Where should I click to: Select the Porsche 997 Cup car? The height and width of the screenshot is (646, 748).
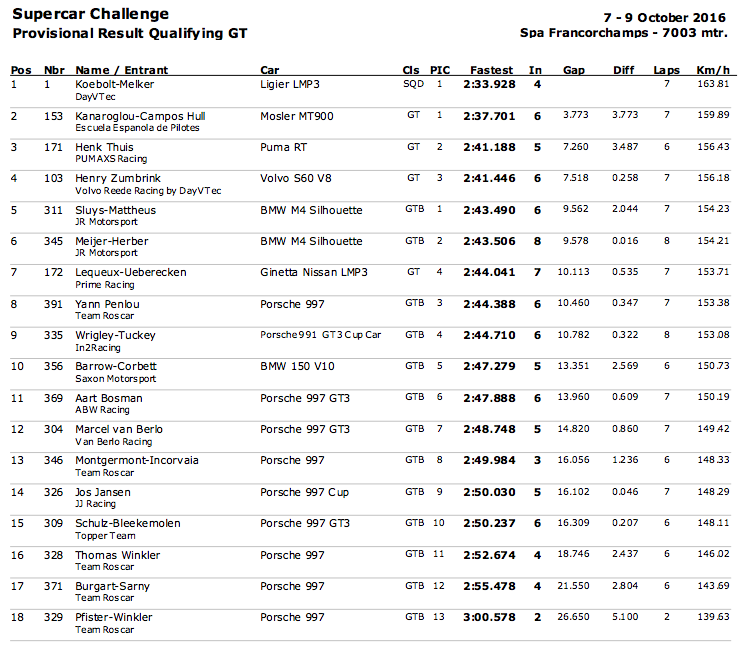click(304, 492)
